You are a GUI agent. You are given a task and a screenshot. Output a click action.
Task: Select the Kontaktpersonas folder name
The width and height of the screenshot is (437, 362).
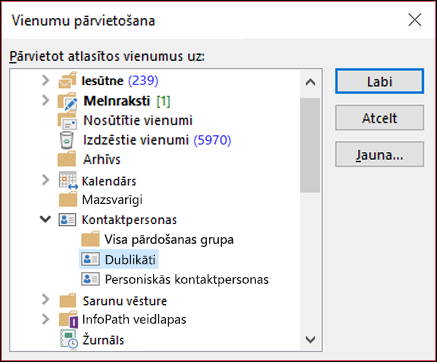click(129, 220)
